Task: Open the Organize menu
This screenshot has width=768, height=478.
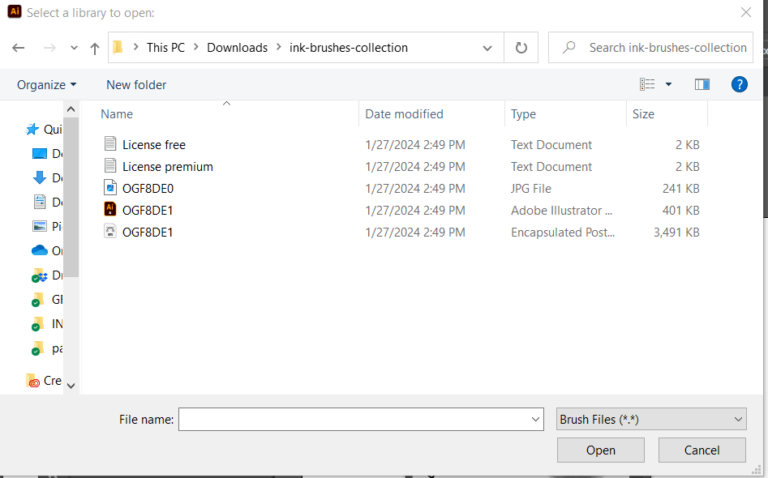Action: [x=46, y=85]
